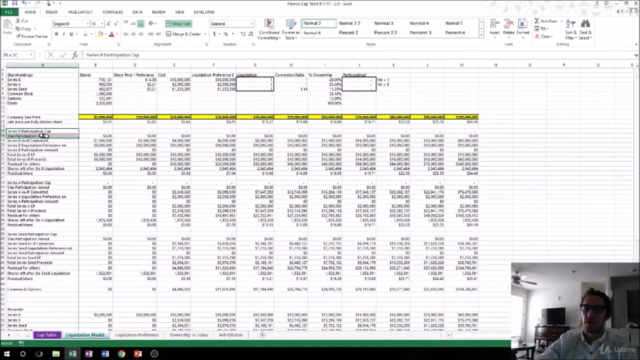Increase font size with the larger A

(109, 24)
